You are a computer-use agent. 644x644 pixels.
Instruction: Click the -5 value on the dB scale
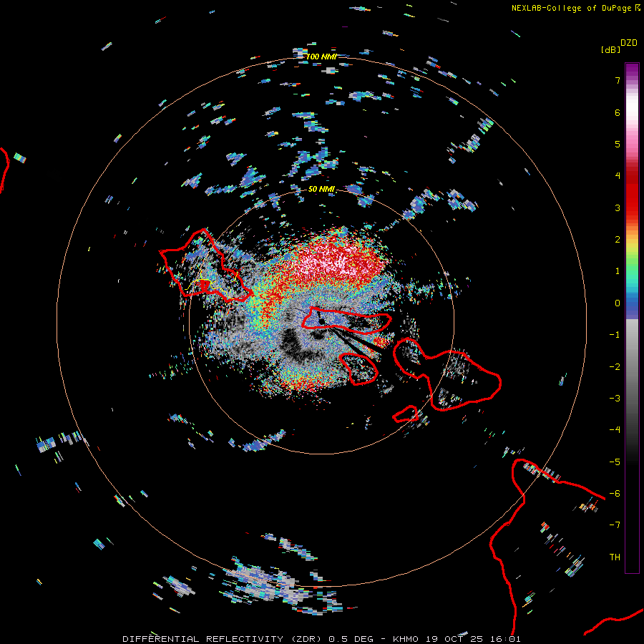(x=615, y=462)
